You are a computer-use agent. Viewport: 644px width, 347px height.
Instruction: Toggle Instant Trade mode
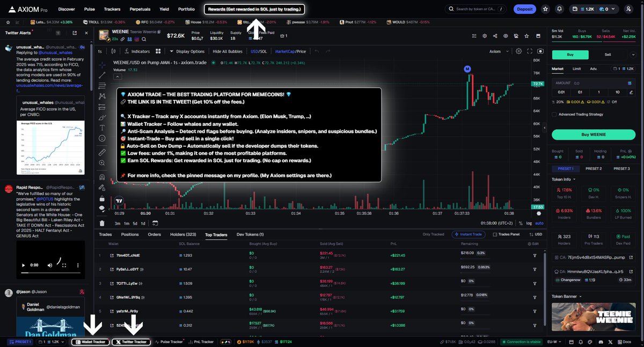[x=469, y=234]
